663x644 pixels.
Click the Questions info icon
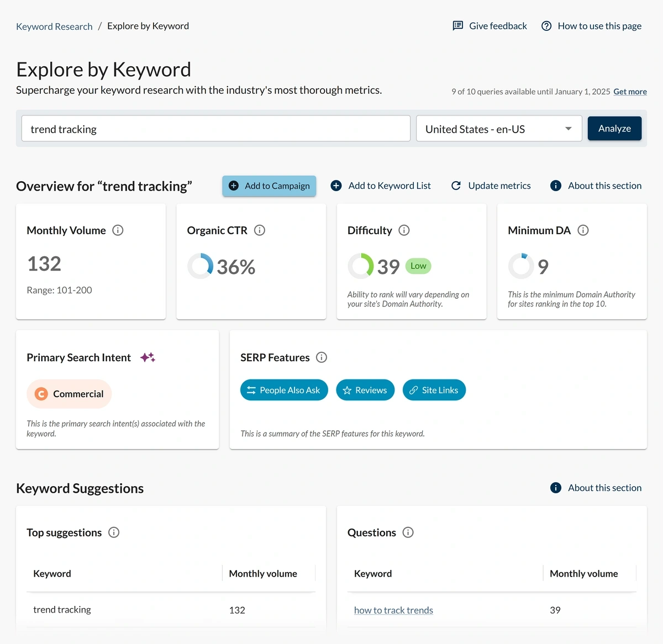pyautogui.click(x=408, y=532)
